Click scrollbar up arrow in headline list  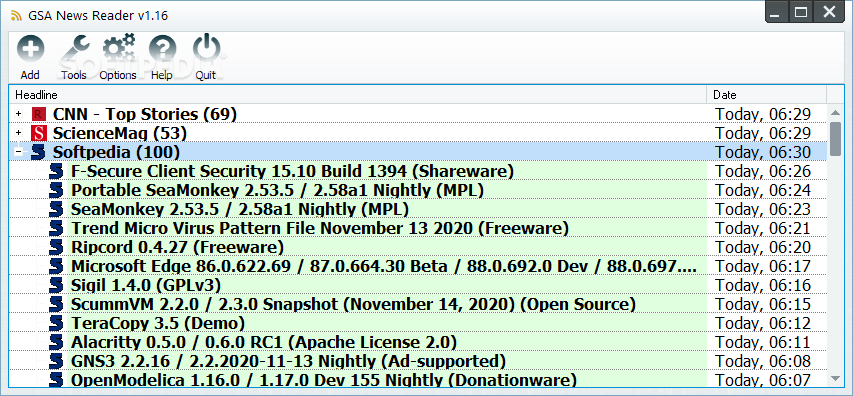(x=835, y=112)
